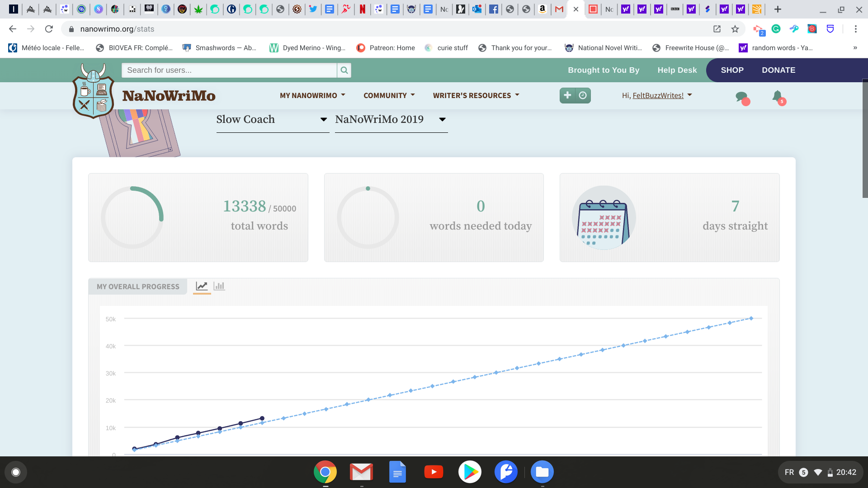Screen dimensions: 868x488
Task: Switch to the Gmail browser tab
Action: (x=559, y=9)
